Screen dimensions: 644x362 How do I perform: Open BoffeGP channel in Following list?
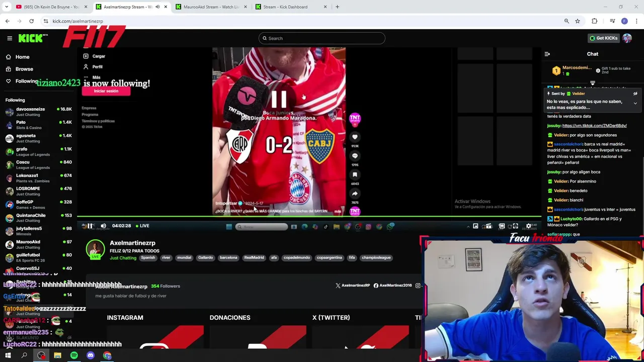[39, 205]
